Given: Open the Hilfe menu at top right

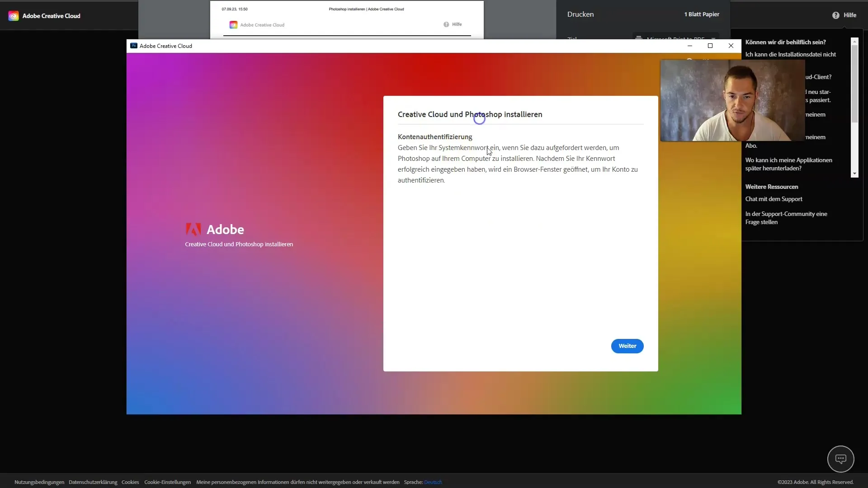Looking at the screenshot, I should (844, 15).
